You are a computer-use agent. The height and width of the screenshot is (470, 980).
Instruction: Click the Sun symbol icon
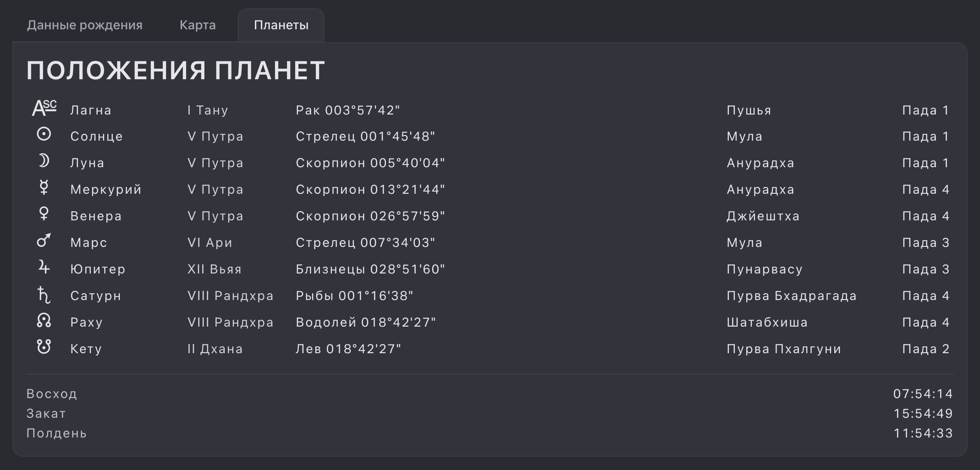(x=44, y=134)
